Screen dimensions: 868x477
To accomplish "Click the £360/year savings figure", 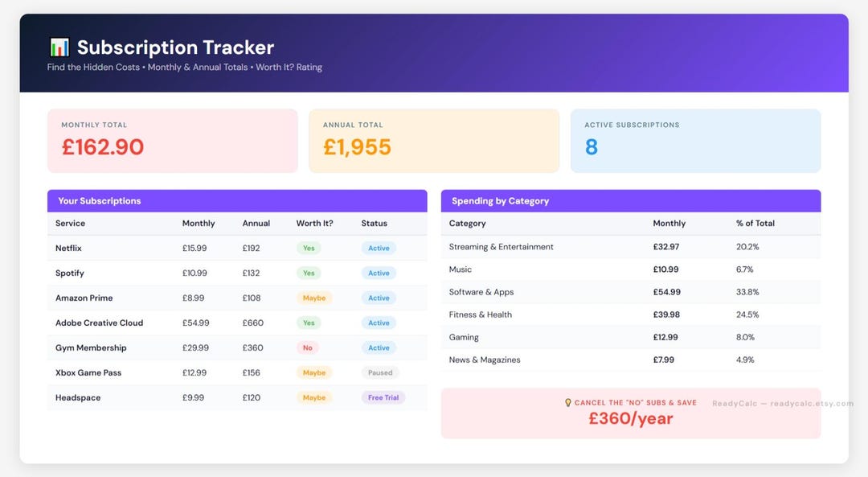I will tap(631, 419).
